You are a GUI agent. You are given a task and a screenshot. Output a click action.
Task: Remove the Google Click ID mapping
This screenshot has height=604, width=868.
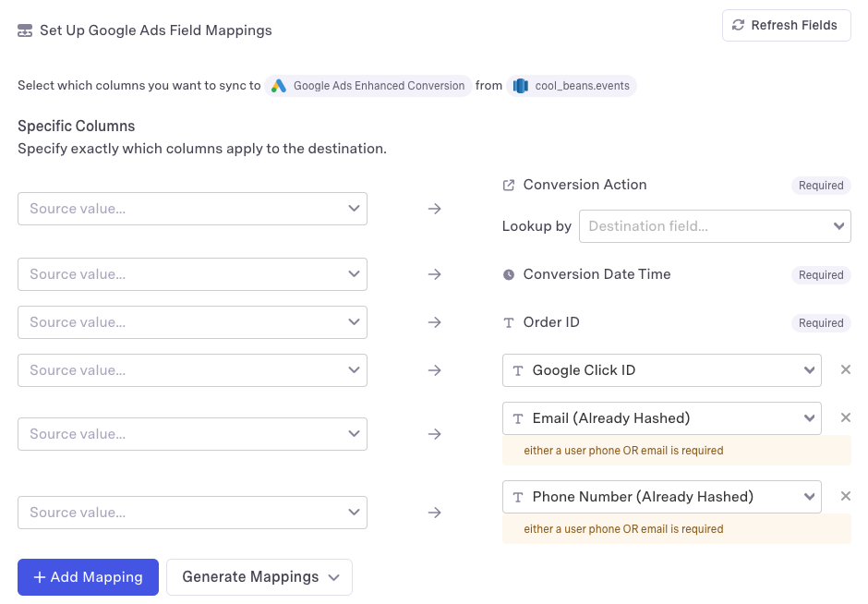click(845, 370)
